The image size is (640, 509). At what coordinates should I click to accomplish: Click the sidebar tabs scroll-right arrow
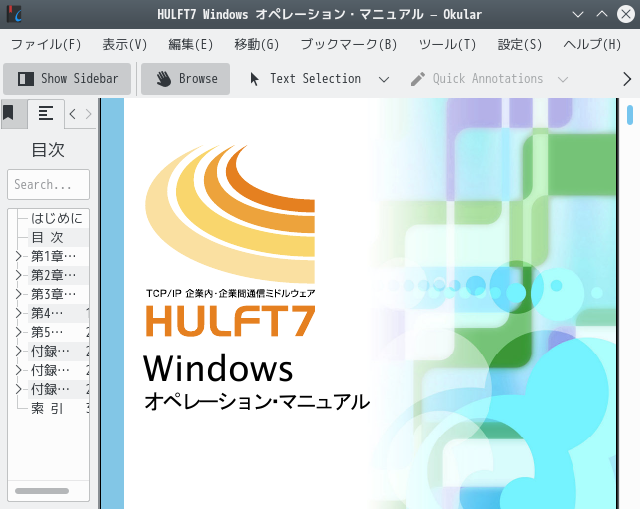pos(88,114)
